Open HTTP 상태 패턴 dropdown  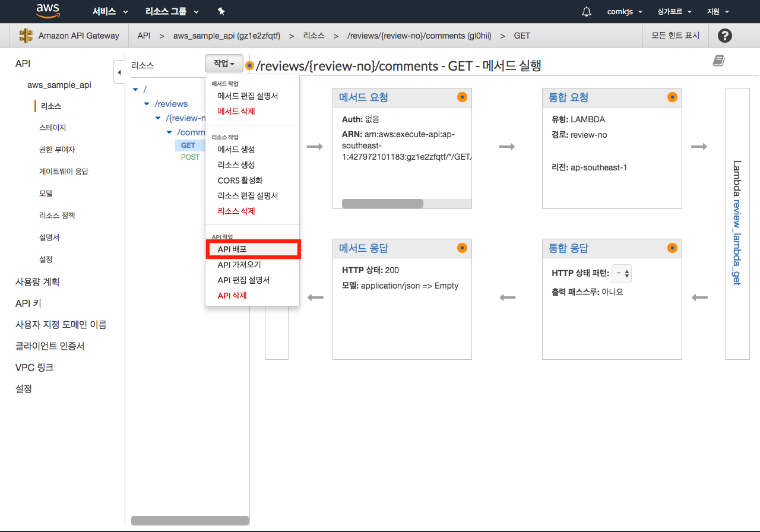(623, 273)
